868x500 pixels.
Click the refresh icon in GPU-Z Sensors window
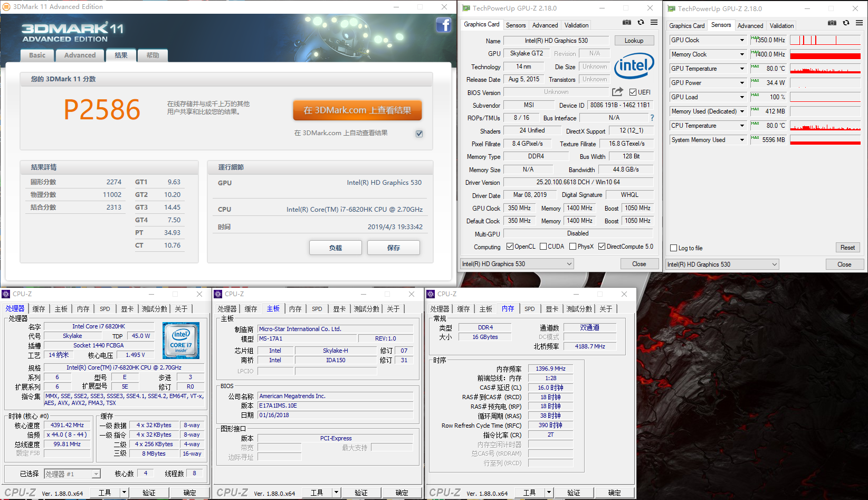click(846, 23)
